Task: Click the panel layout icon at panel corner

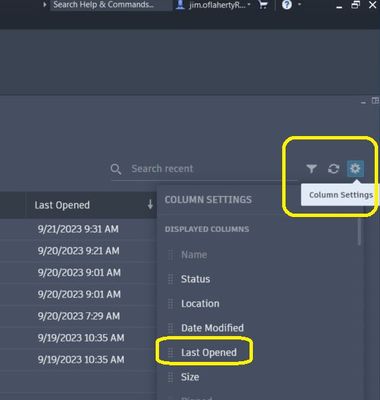Action: point(375,100)
